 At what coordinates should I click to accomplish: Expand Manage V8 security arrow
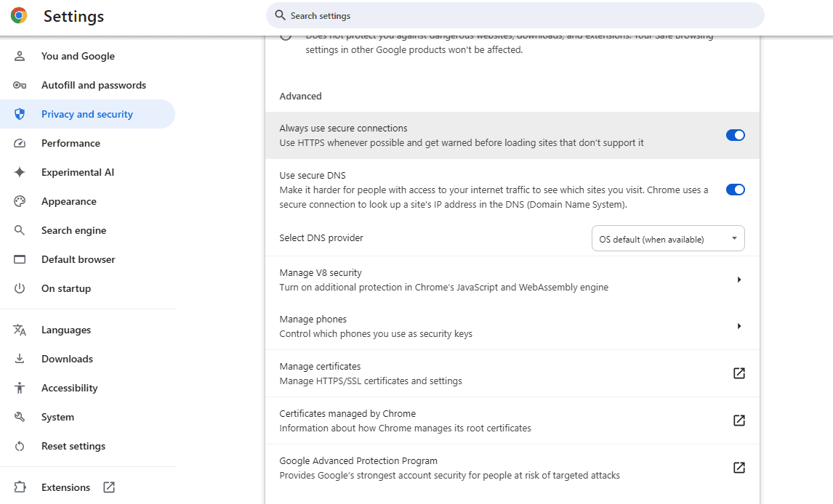[x=739, y=280]
